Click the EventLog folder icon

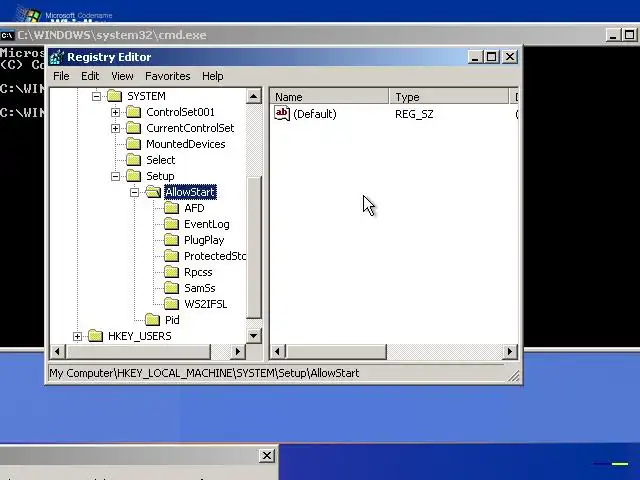(x=172, y=224)
